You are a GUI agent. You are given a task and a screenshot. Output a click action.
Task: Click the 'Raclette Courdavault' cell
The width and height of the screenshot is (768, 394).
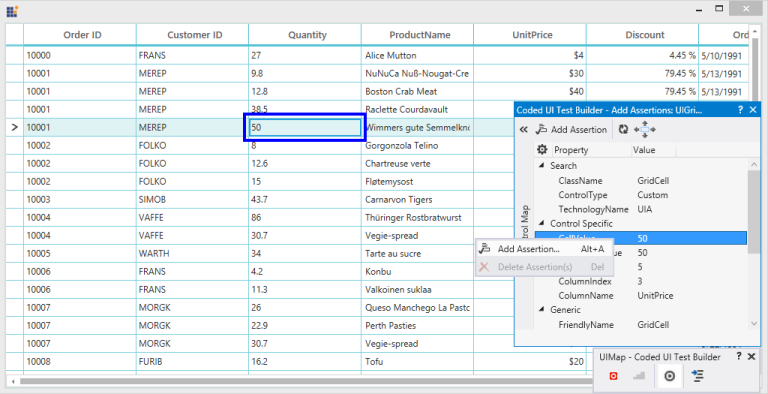click(x=417, y=109)
